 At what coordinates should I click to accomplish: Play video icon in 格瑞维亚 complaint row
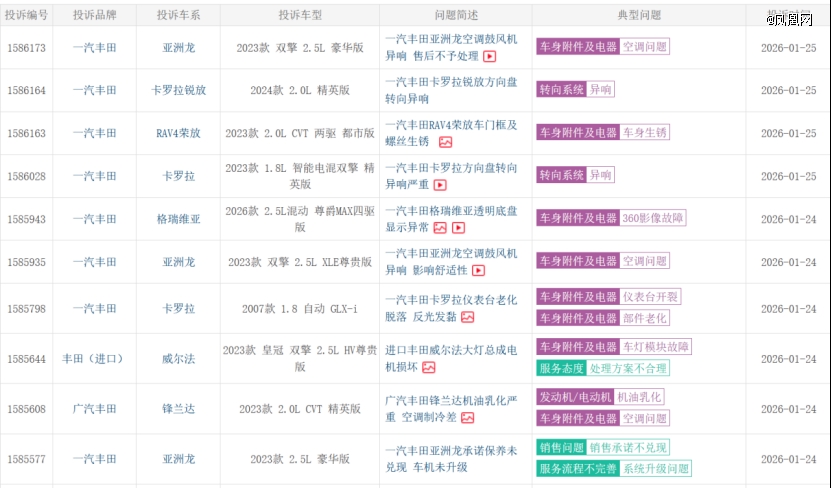pos(459,228)
